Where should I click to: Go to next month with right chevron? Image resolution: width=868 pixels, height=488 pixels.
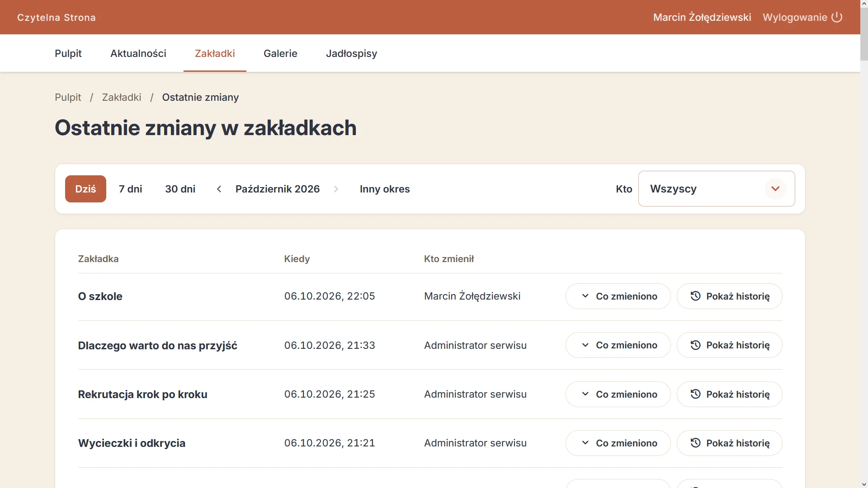click(336, 189)
